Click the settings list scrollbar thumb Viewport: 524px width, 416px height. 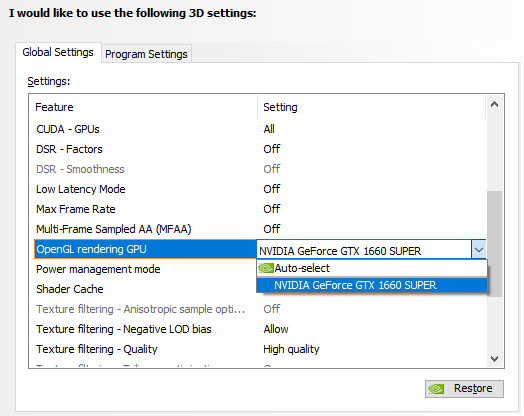pos(495,244)
